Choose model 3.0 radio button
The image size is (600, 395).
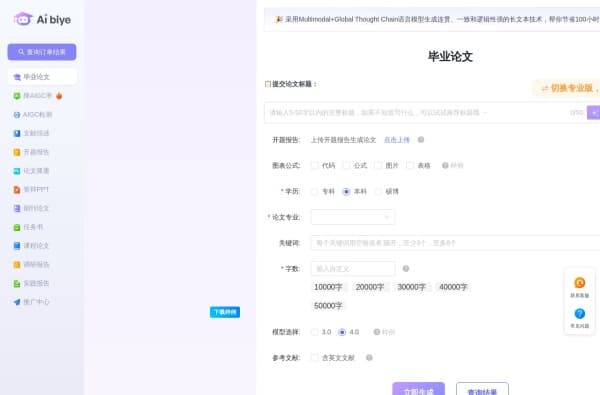point(315,332)
